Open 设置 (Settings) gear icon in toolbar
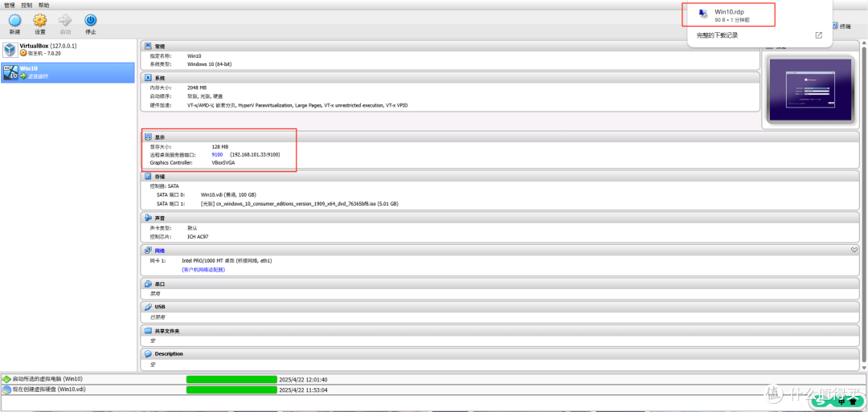The width and height of the screenshot is (868, 412). 40,21
